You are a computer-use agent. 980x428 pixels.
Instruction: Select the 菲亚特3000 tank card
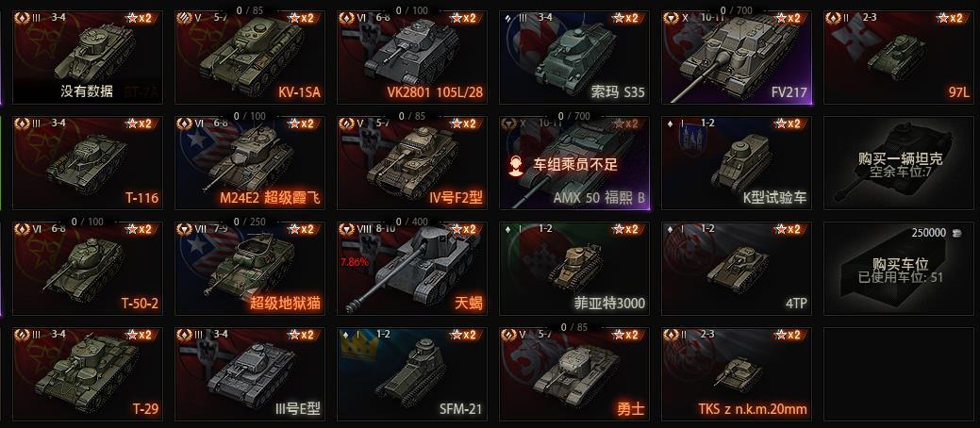click(574, 268)
